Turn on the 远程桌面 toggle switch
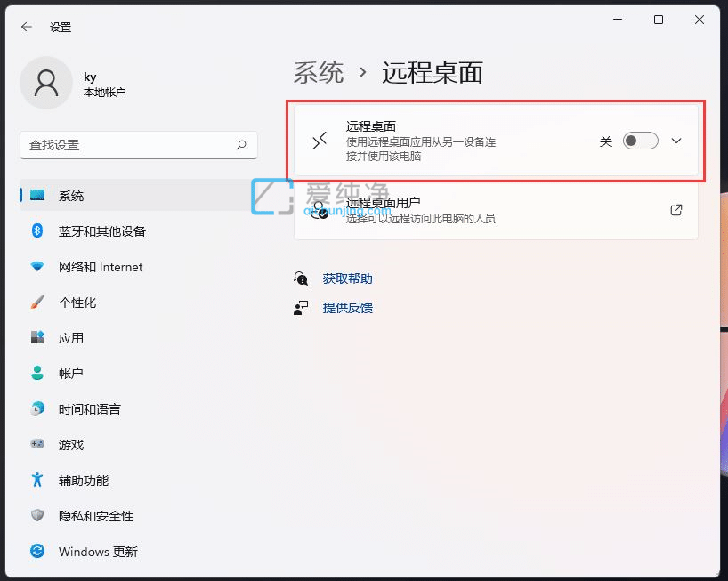The width and height of the screenshot is (728, 581). (640, 141)
